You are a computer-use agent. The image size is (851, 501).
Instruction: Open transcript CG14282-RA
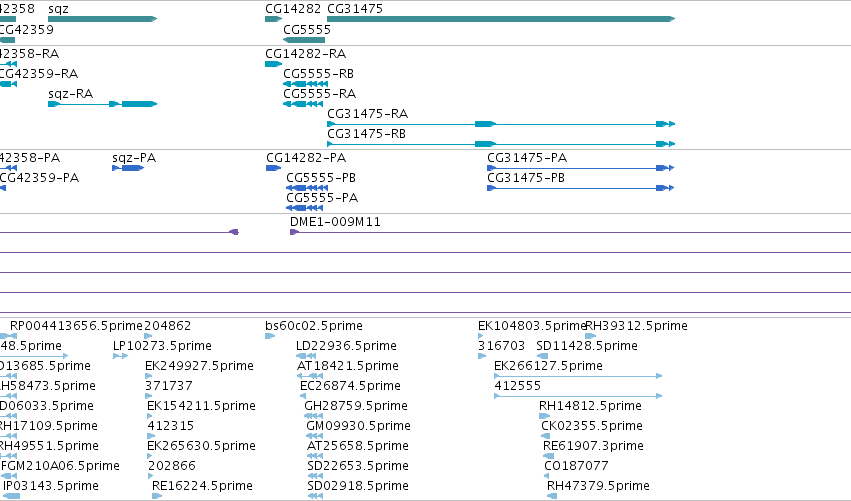click(306, 54)
